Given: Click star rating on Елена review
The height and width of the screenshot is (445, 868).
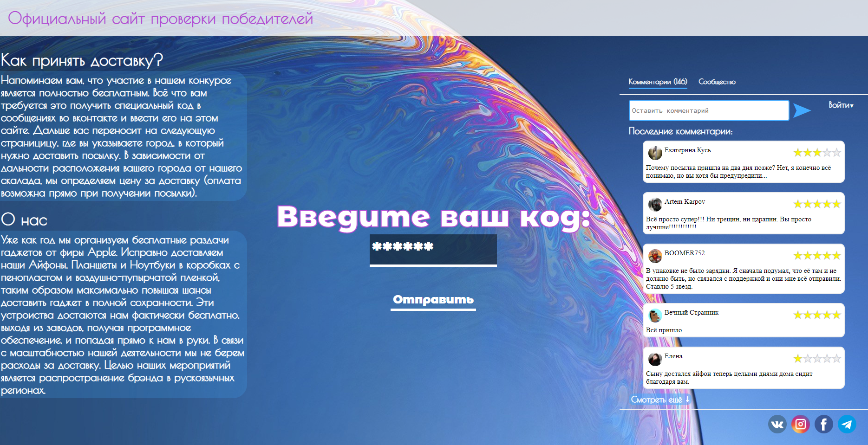Looking at the screenshot, I should coord(817,359).
